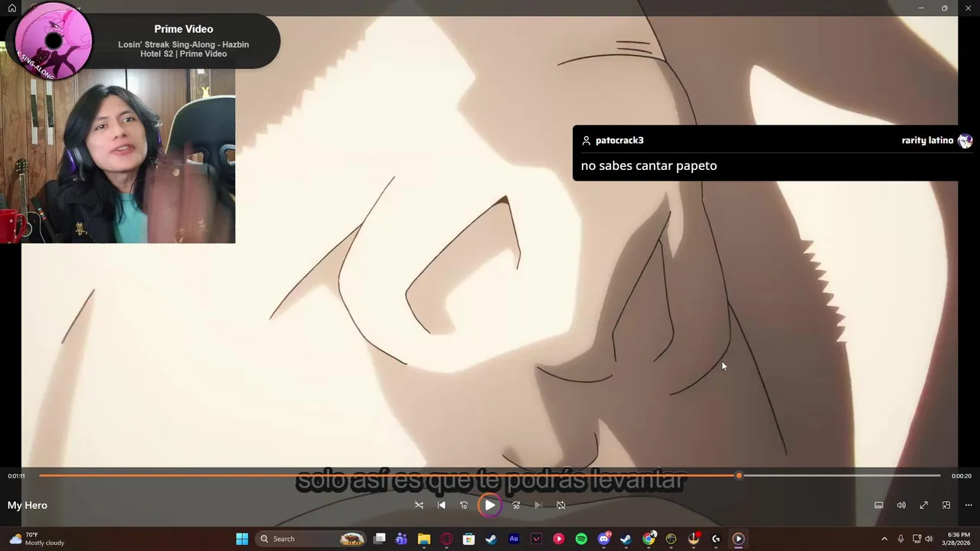Toggle repeat mode
Screen dimensions: 980x551
click(561, 505)
